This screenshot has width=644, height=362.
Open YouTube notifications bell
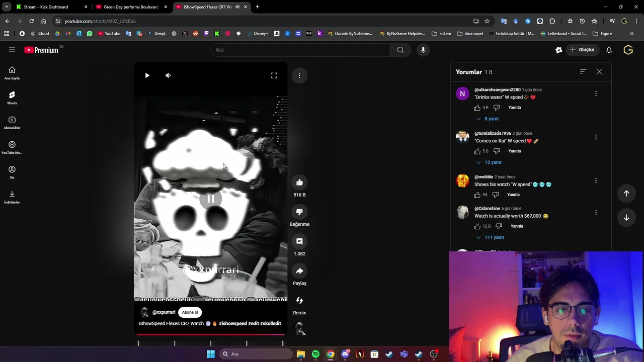(609, 50)
